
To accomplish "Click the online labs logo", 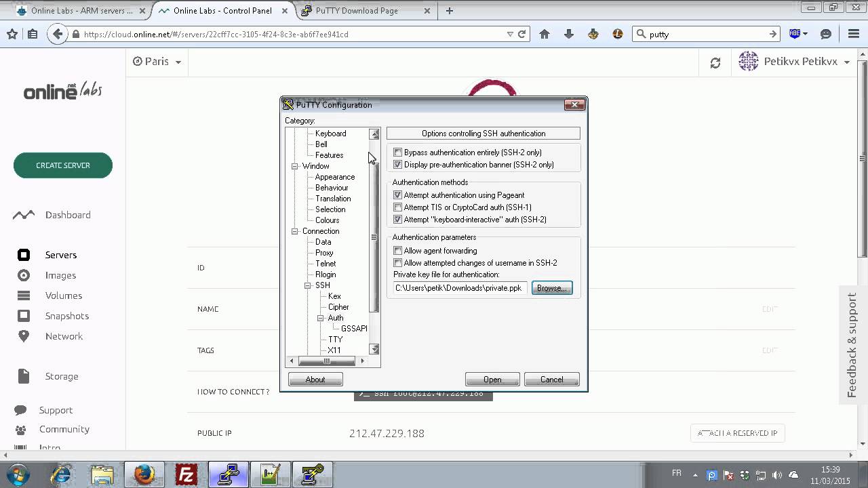I will tap(61, 90).
